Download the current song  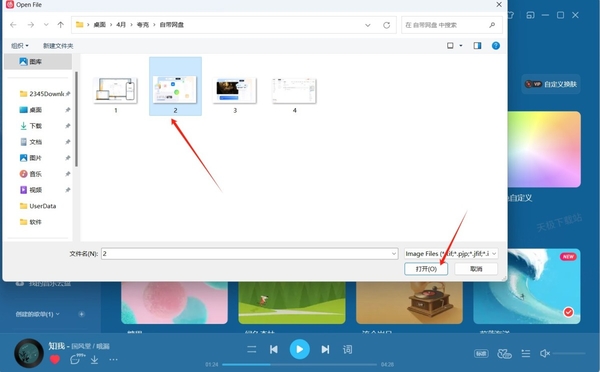pyautogui.click(x=95, y=359)
